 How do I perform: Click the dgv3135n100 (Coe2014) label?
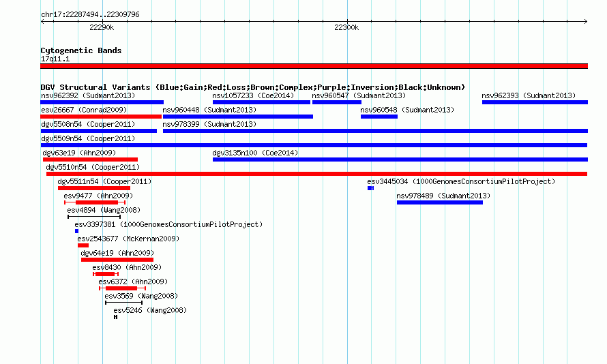(x=255, y=153)
